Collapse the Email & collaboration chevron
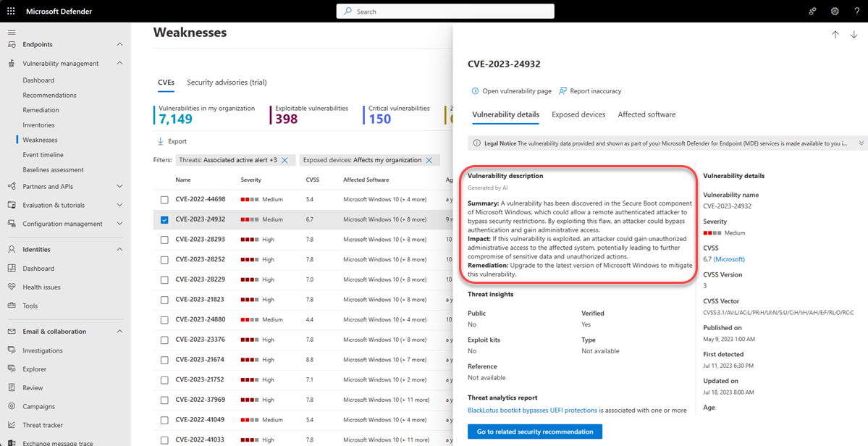 pos(119,332)
